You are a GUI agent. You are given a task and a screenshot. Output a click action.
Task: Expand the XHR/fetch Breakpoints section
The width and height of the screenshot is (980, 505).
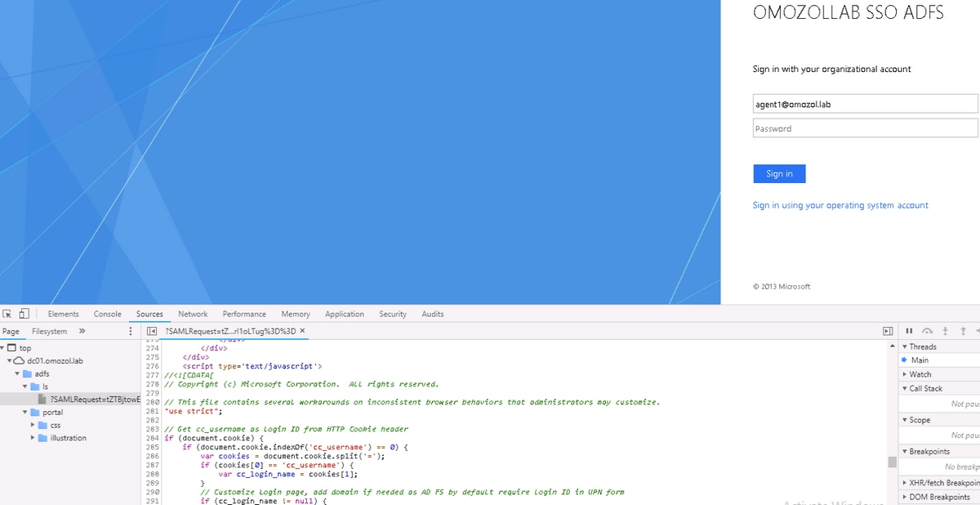pos(905,483)
